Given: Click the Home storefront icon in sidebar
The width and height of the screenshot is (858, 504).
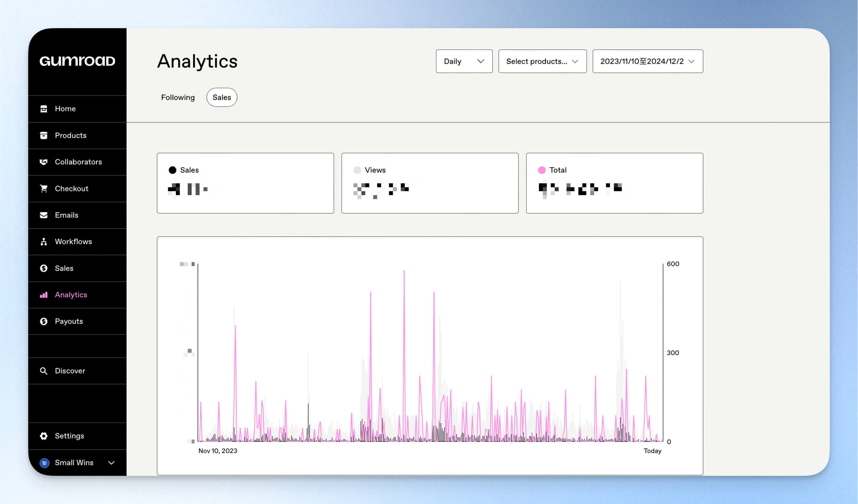Looking at the screenshot, I should click(x=44, y=109).
